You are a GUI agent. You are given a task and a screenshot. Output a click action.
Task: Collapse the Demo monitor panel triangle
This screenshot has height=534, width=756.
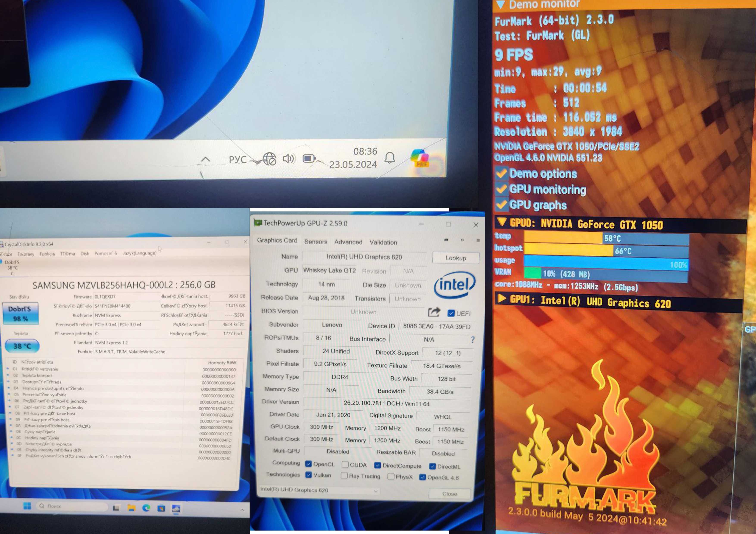click(x=500, y=4)
